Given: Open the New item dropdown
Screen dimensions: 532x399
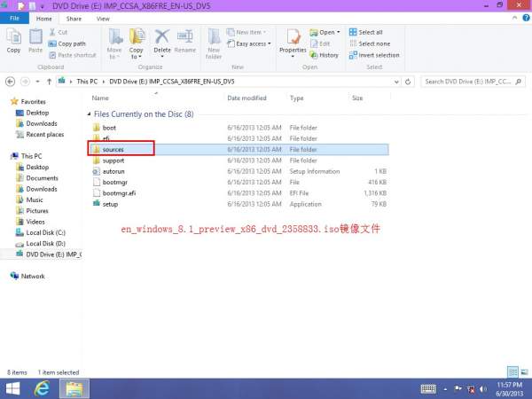Looking at the screenshot, I should (246, 32).
